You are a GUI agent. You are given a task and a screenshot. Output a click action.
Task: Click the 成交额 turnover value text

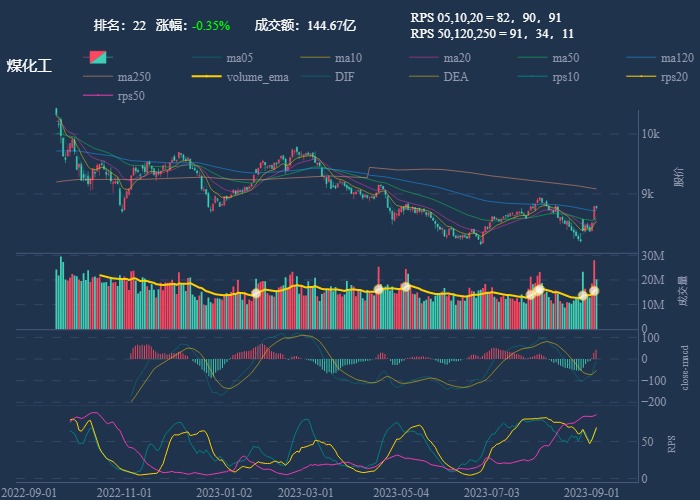[305, 24]
